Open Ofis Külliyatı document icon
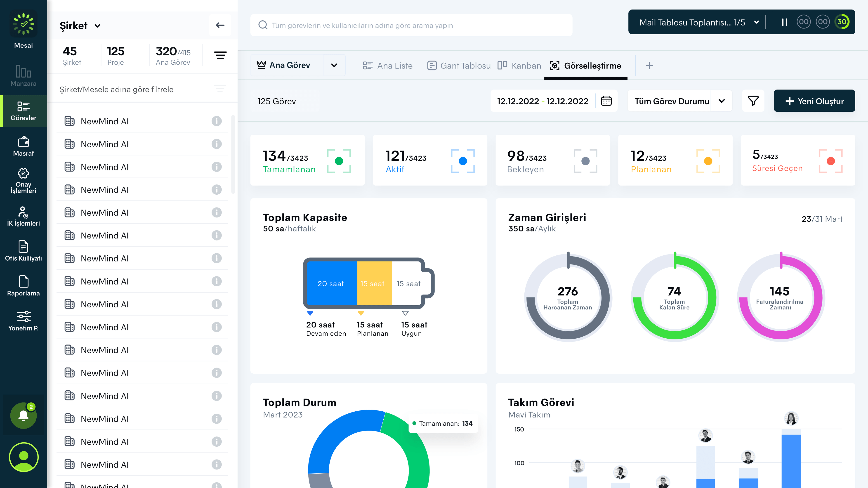The height and width of the screenshot is (488, 868). 23,247
